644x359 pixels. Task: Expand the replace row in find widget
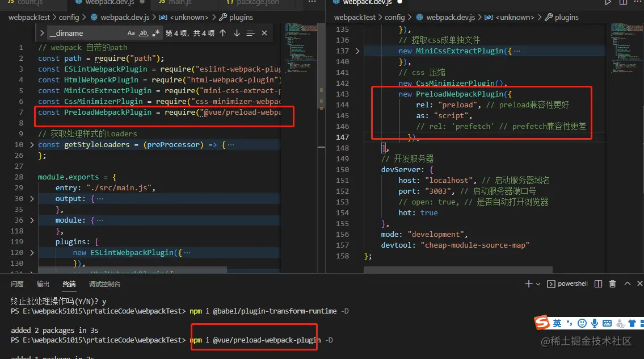[42, 34]
